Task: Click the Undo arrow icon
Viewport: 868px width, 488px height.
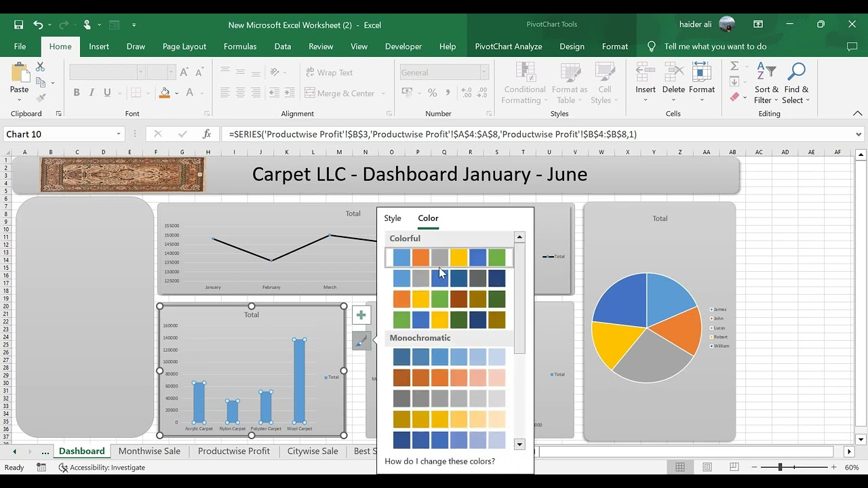Action: (38, 25)
